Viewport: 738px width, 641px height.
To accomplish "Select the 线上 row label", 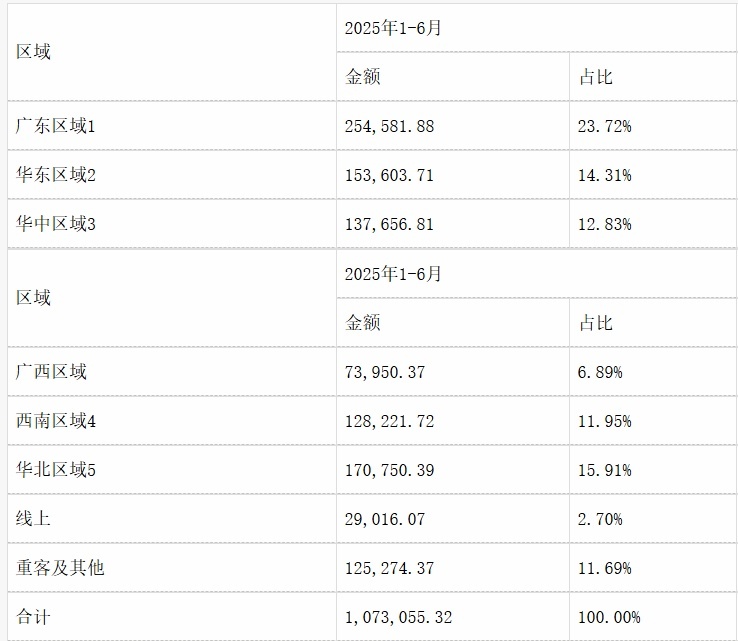I will pos(33,519).
